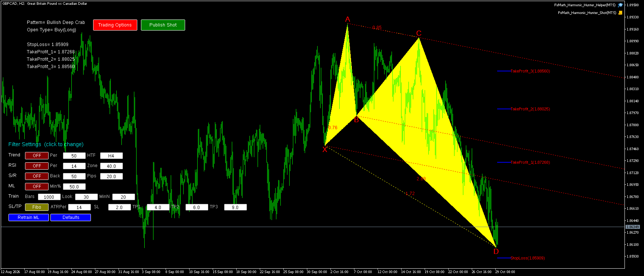Click the pattern point D label
The width and height of the screenshot is (644, 276).
[x=496, y=252]
